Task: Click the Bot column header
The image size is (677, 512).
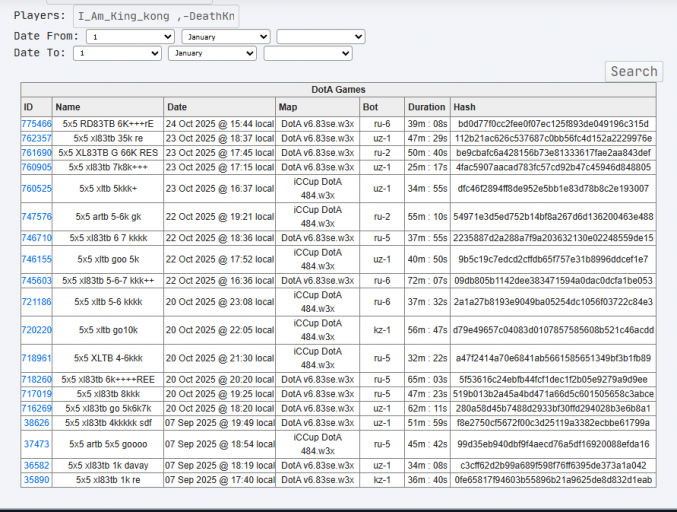Action: (382, 107)
